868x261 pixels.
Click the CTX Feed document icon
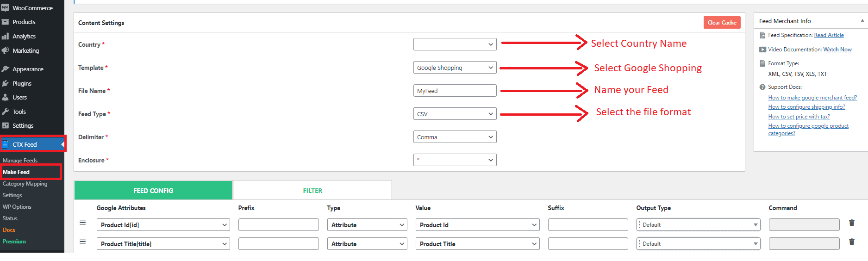5,144
